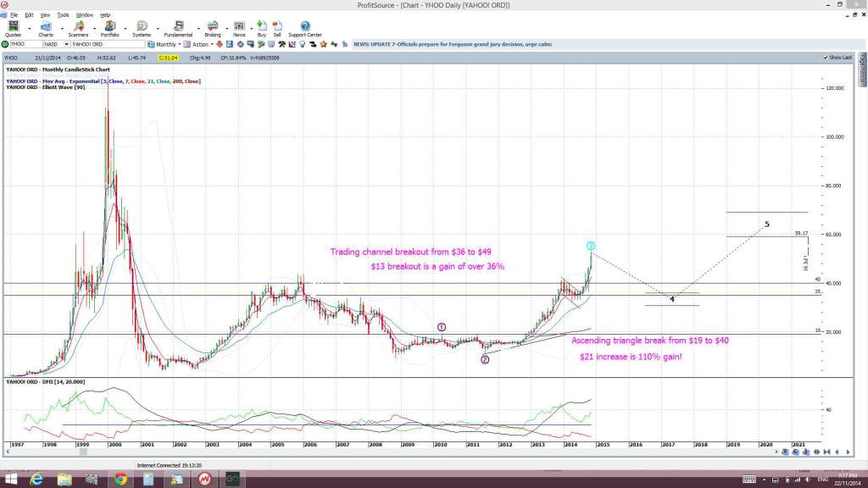
Task: Open the Windows Start menu
Action: [x=10, y=480]
